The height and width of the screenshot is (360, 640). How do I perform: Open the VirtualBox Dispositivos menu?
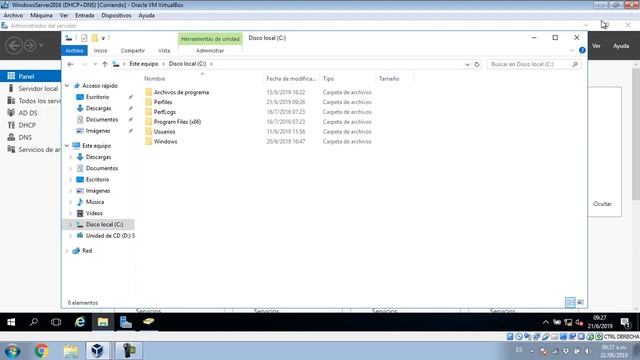[x=116, y=16]
